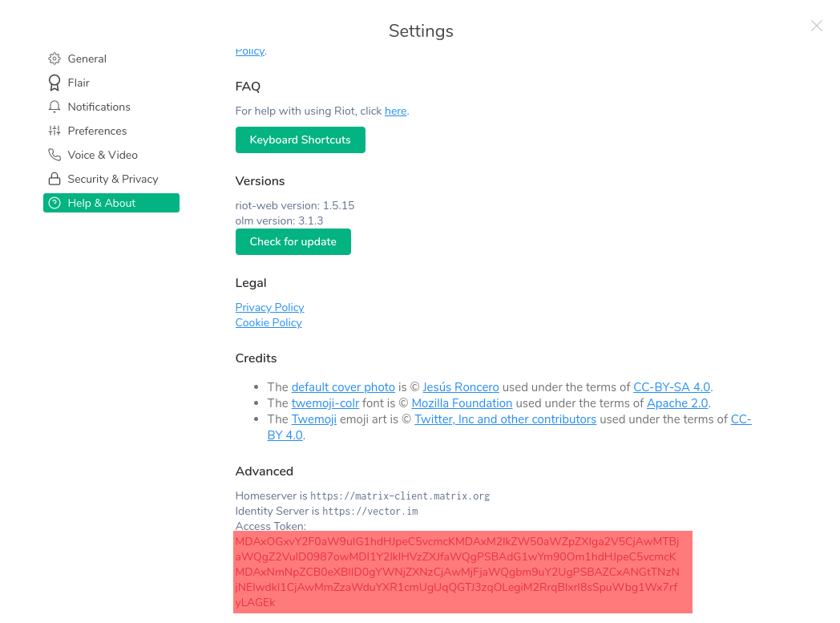
Task: Click the hidden Access Token to reveal it
Action: tap(462, 571)
